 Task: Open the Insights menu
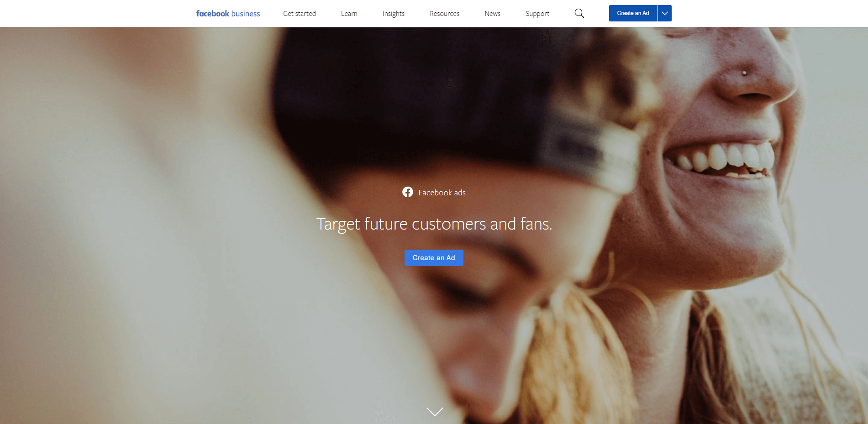pyautogui.click(x=394, y=14)
